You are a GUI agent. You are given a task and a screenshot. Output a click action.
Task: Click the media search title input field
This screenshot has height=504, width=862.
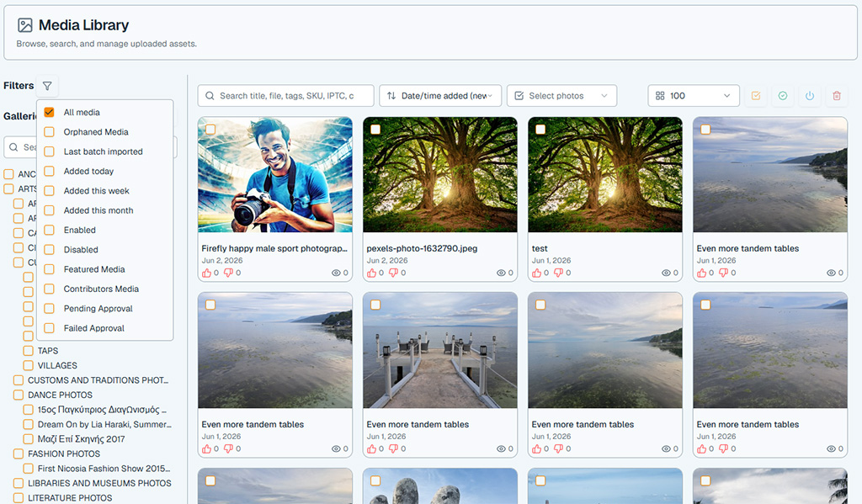point(286,96)
